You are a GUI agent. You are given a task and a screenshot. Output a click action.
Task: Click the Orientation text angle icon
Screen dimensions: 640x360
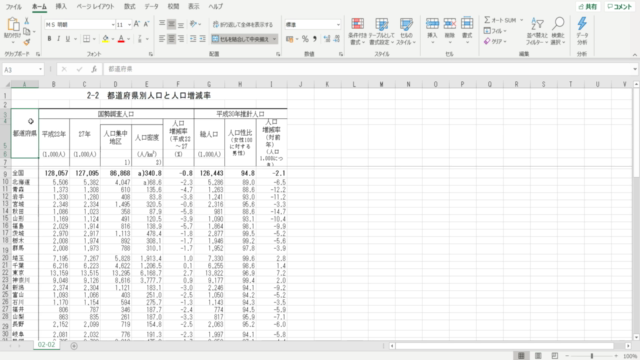click(193, 24)
